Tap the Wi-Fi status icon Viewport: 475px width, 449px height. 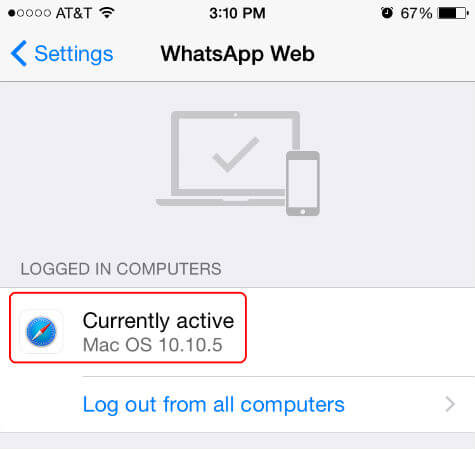tap(107, 13)
